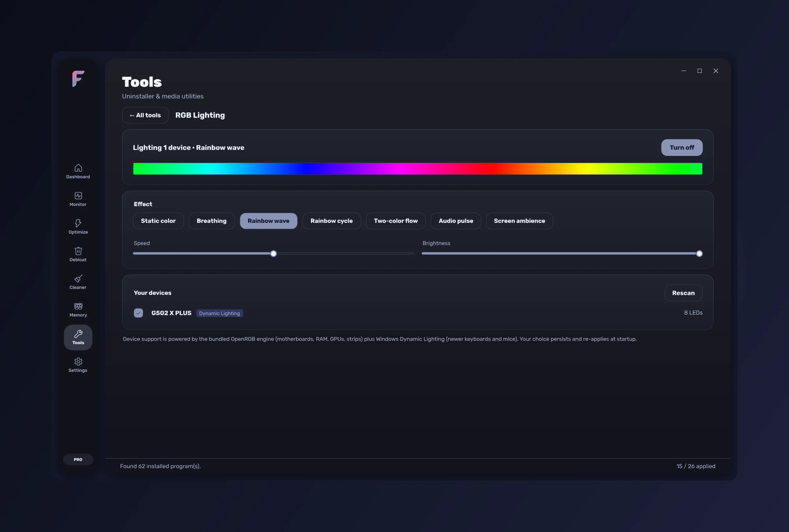Click the Dynamic Lighting tag
This screenshot has height=532, width=789.
220,313
